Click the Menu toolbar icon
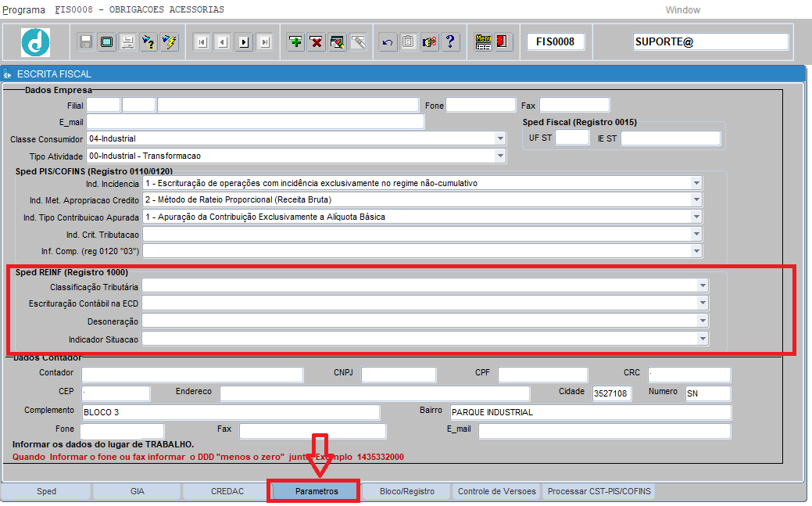Viewport: 812px width, 506px height. coord(483,42)
